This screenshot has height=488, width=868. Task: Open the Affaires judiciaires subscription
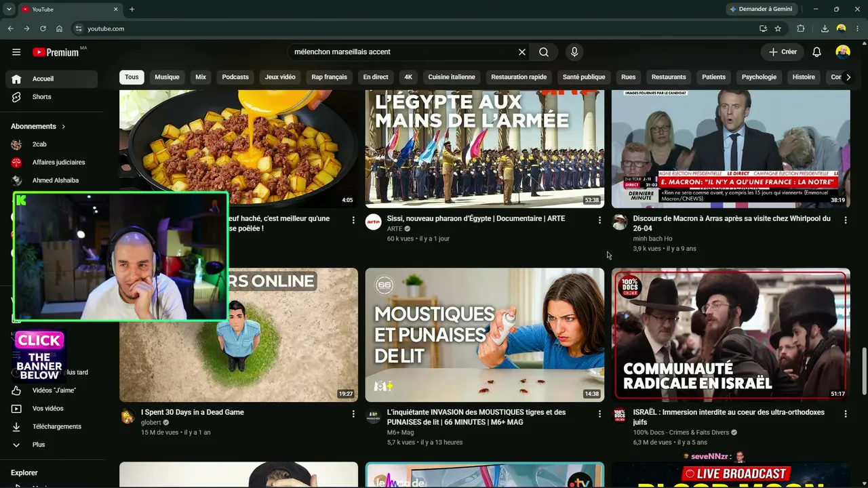pyautogui.click(x=52, y=163)
